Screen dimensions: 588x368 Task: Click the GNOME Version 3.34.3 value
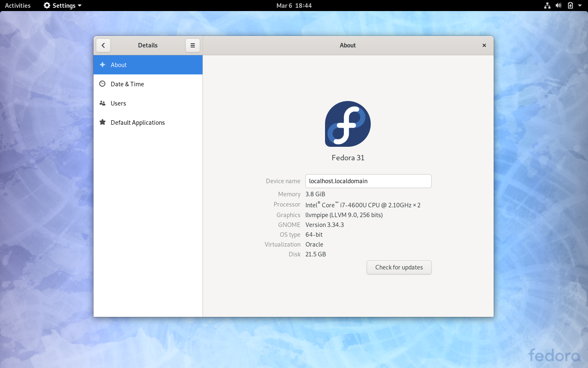click(325, 225)
